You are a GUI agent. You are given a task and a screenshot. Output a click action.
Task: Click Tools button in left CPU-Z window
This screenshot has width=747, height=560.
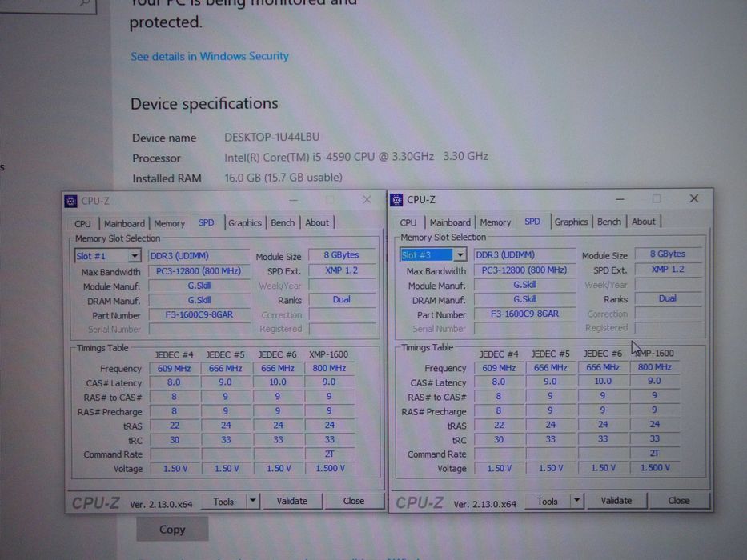(x=223, y=502)
